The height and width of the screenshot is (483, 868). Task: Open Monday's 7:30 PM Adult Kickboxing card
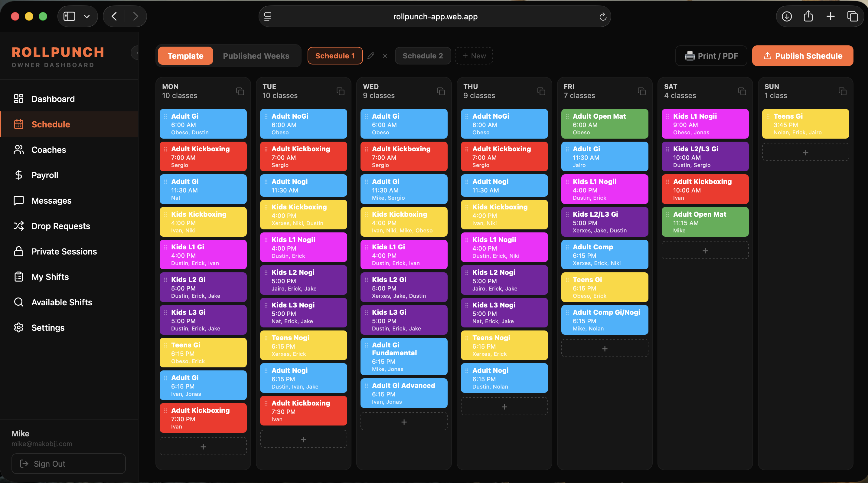tap(203, 418)
